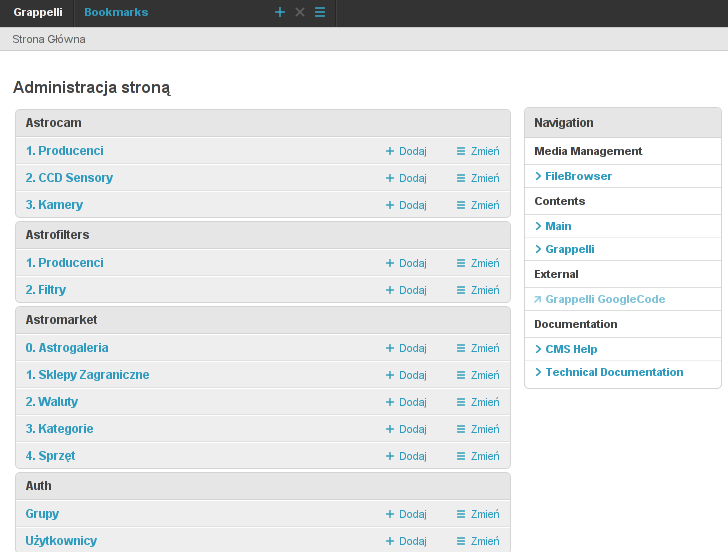
Task: Click Zmień next to Waluty
Action: (478, 402)
